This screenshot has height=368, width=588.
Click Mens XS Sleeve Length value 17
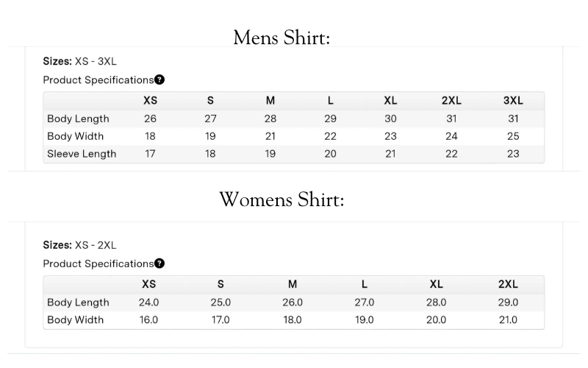tap(150, 154)
